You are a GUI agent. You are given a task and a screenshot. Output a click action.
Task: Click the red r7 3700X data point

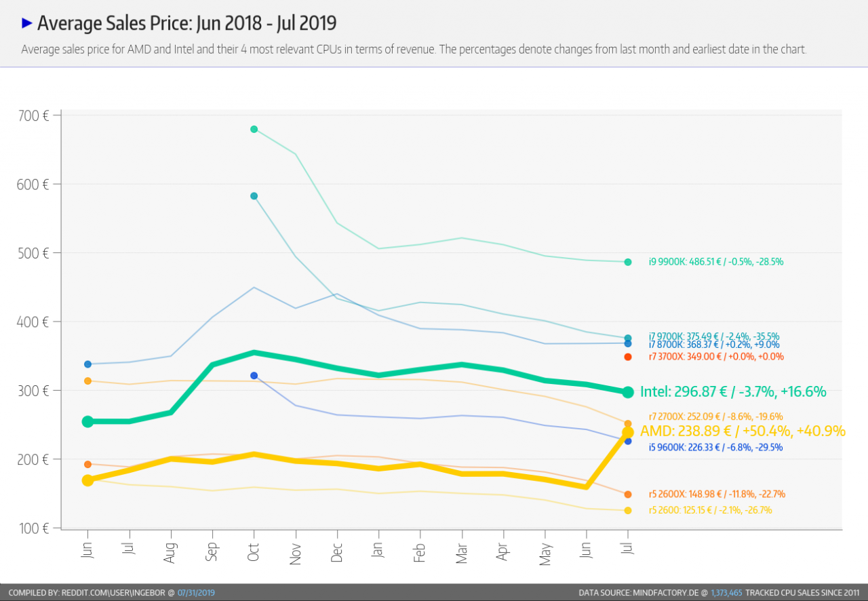coord(628,357)
